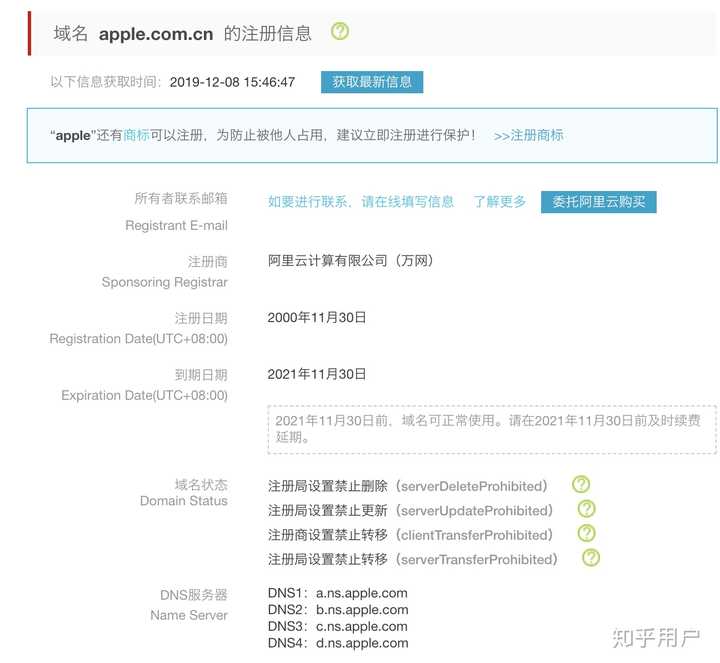Click Registrant E-mail label

click(x=176, y=225)
